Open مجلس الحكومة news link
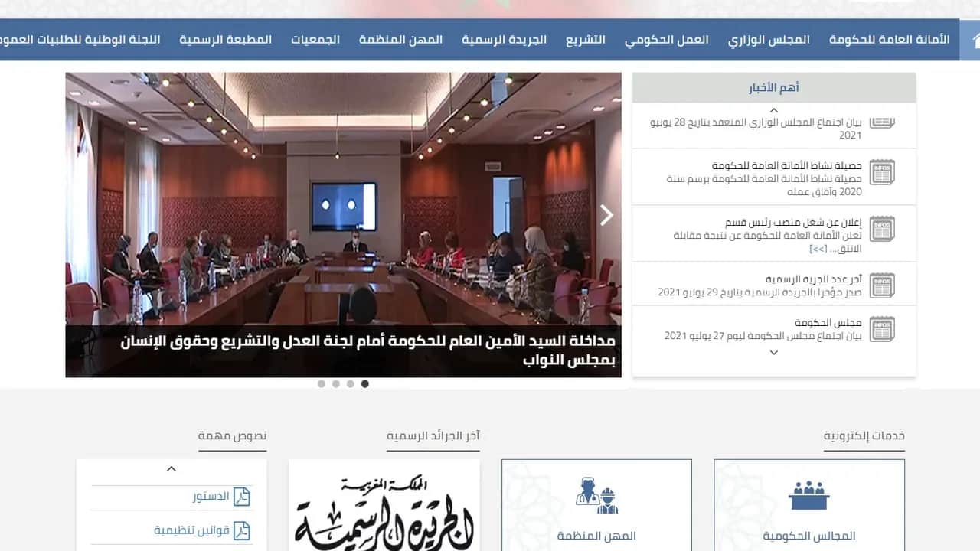Screen dimensions: 980x551 [828, 322]
